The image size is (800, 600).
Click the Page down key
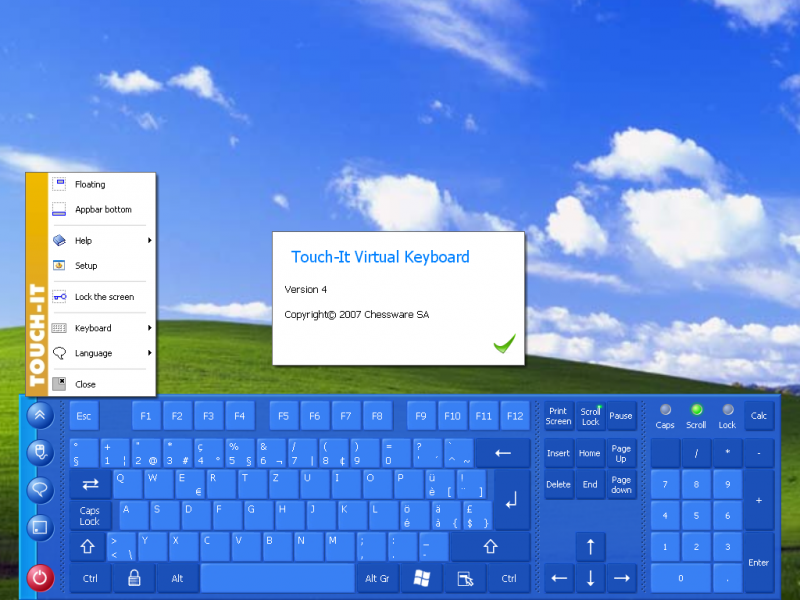coord(621,484)
